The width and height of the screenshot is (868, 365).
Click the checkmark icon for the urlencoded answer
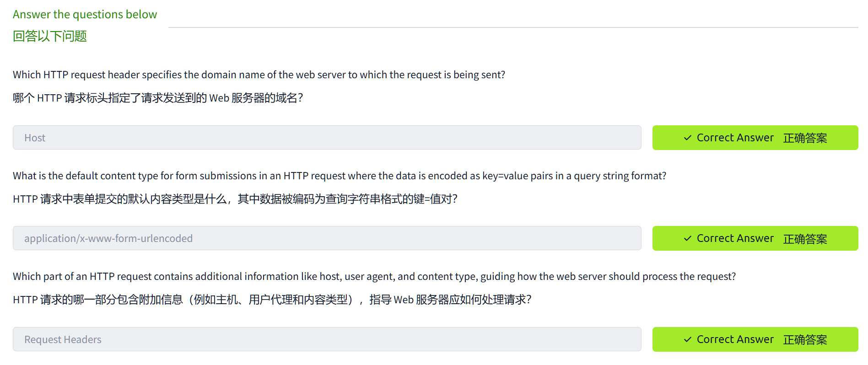687,238
